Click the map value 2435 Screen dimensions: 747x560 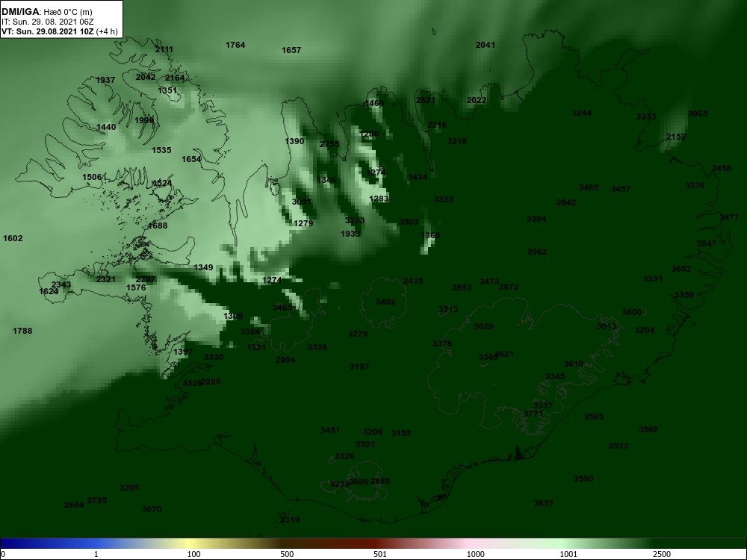coord(413,281)
